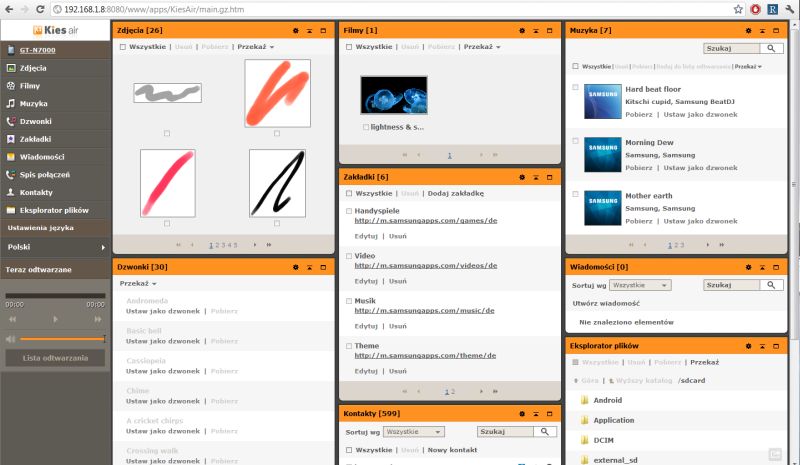Click the Spis połączeń phone icon
Viewport: 800px width, 465px height.
point(10,175)
